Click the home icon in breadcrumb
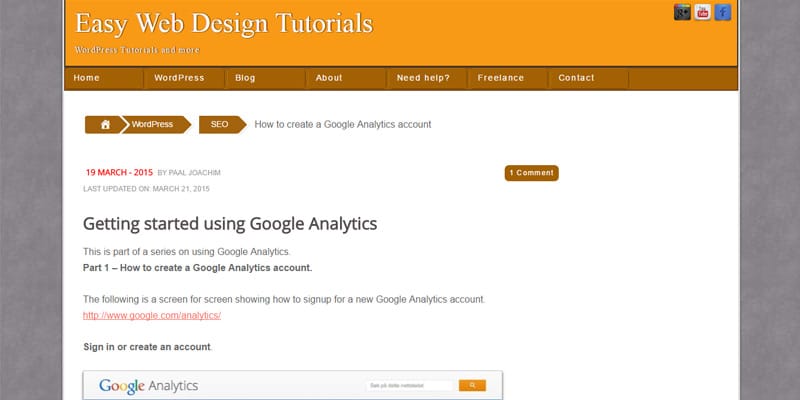The image size is (800, 400). (x=105, y=124)
